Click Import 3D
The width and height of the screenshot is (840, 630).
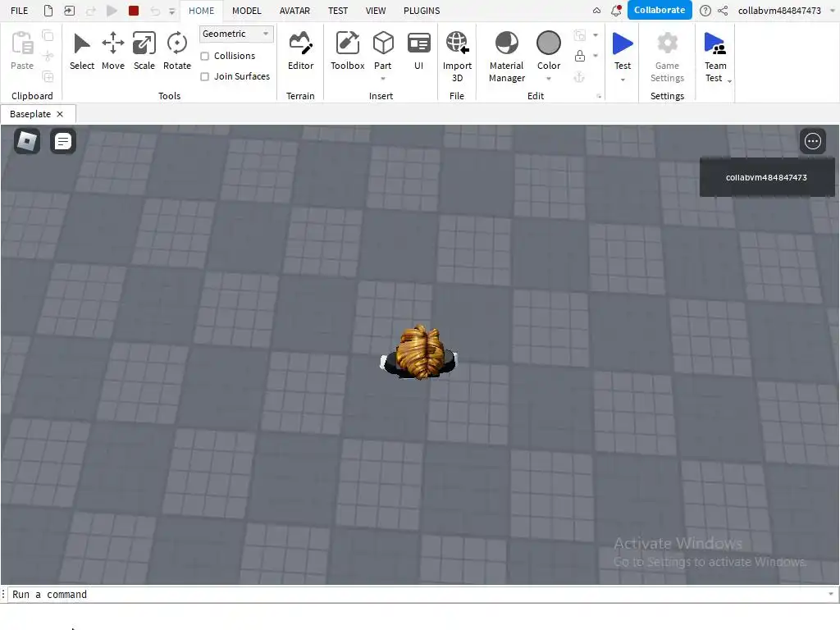click(457, 57)
